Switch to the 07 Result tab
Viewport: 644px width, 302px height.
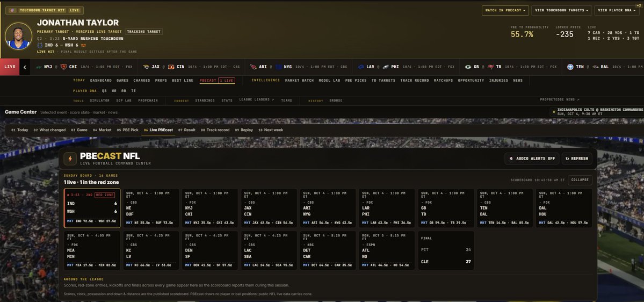pos(186,130)
